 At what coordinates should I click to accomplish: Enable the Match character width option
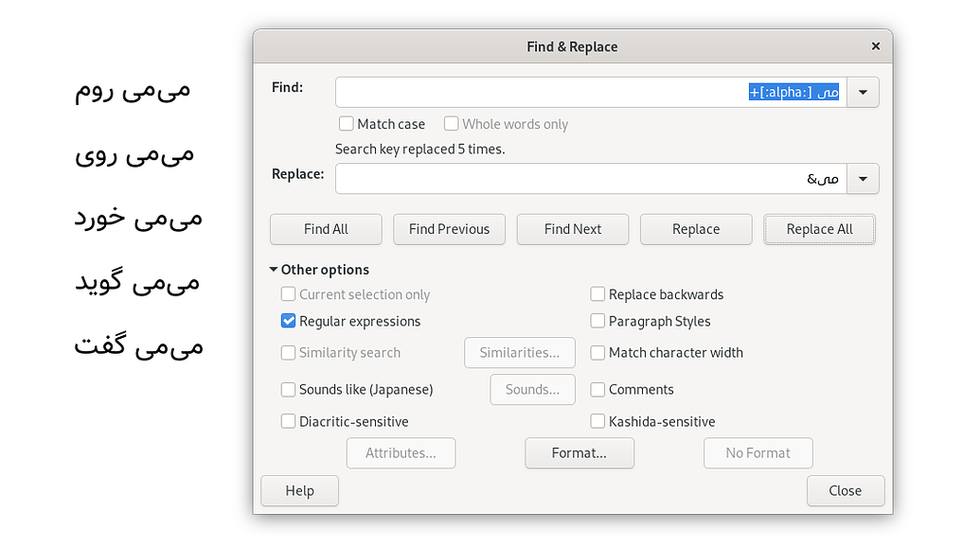(x=597, y=352)
